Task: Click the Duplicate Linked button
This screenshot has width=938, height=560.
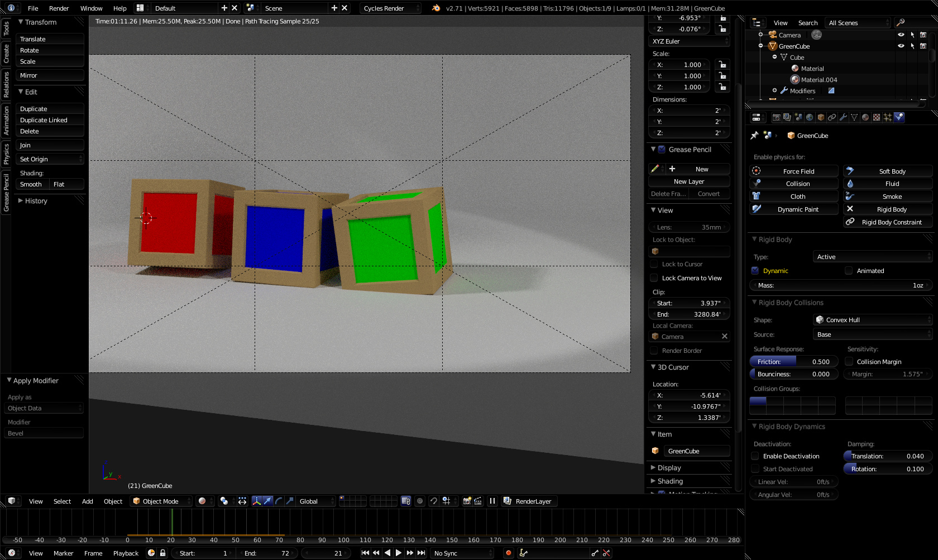Action: coord(50,120)
